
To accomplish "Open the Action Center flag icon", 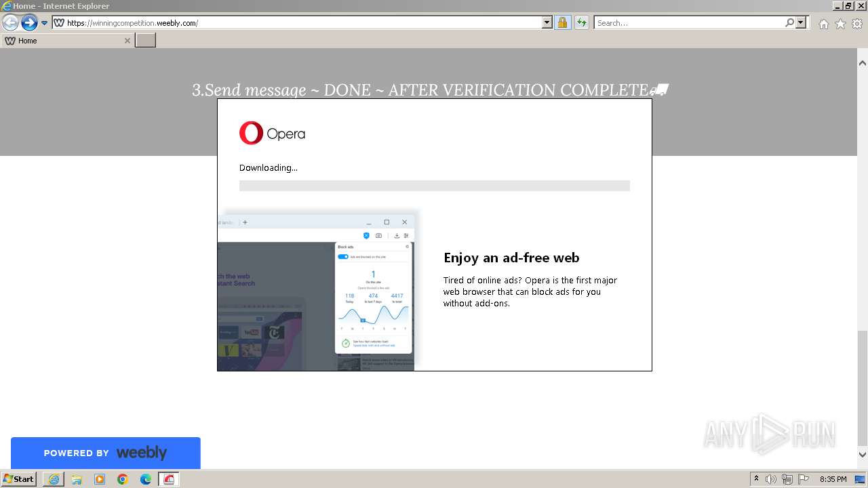I will coord(804,479).
